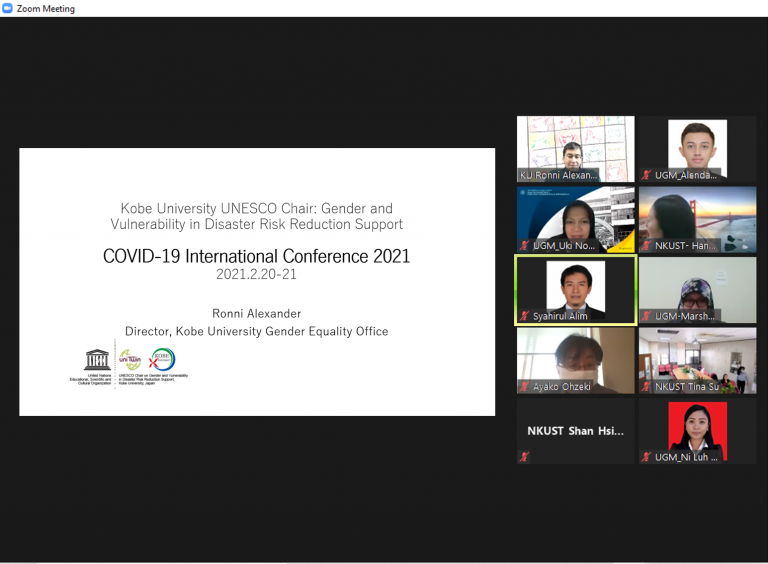The width and height of the screenshot is (768, 564).
Task: Click the Kobe University logo on the slide
Action: coord(162,359)
